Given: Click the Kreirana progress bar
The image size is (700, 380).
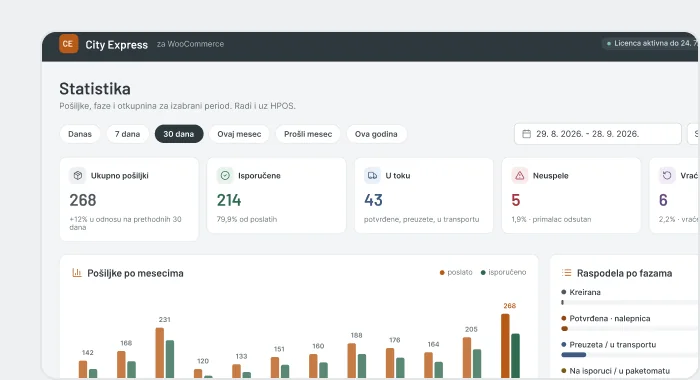Looking at the screenshot, I should pos(629,302).
